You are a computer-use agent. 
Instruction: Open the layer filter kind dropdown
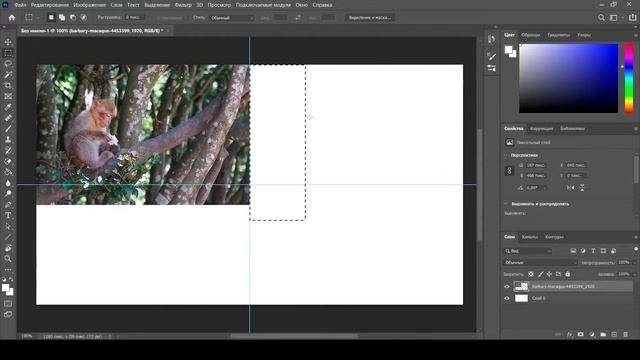pos(528,251)
